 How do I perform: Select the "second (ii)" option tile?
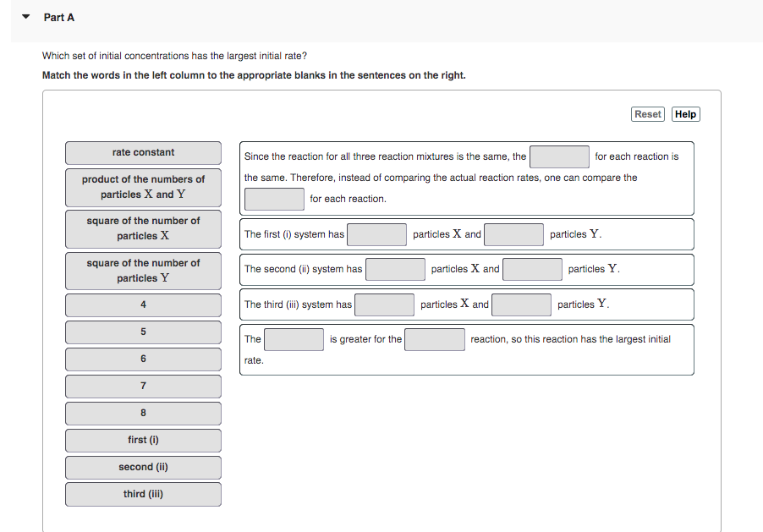pos(142,467)
